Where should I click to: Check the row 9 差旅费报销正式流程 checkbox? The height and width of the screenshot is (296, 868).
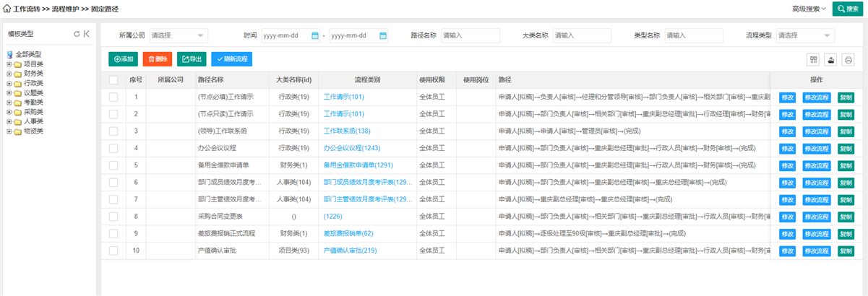(x=113, y=233)
